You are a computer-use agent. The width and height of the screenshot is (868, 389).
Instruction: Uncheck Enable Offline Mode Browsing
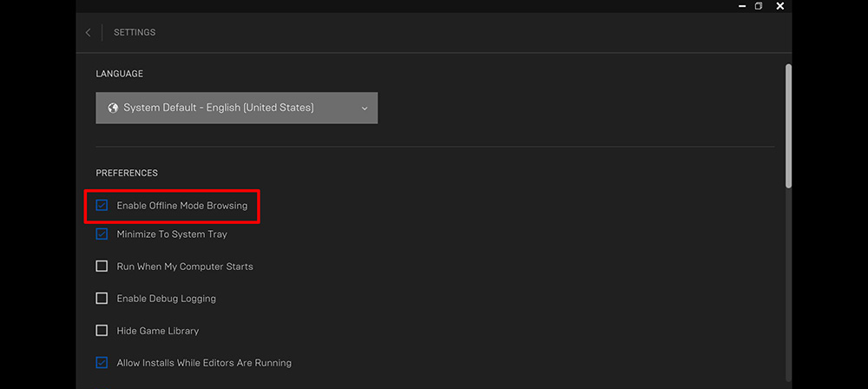102,206
